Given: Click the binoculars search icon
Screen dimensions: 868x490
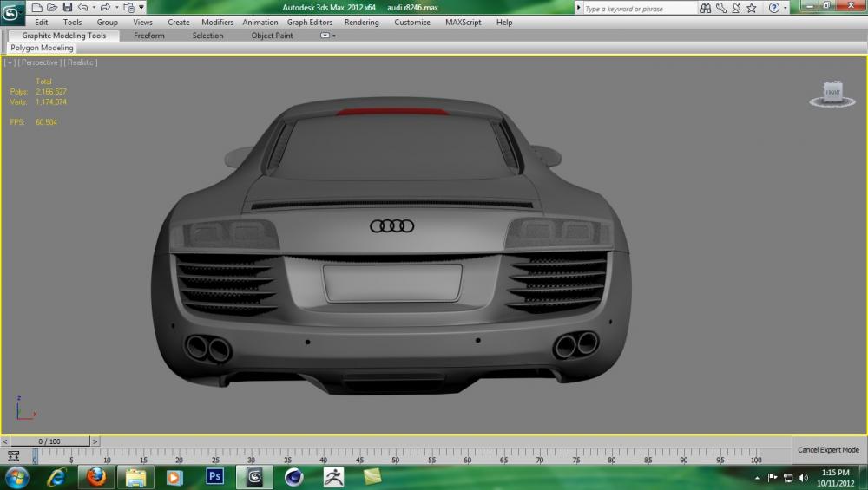Looking at the screenshot, I should pyautogui.click(x=705, y=8).
